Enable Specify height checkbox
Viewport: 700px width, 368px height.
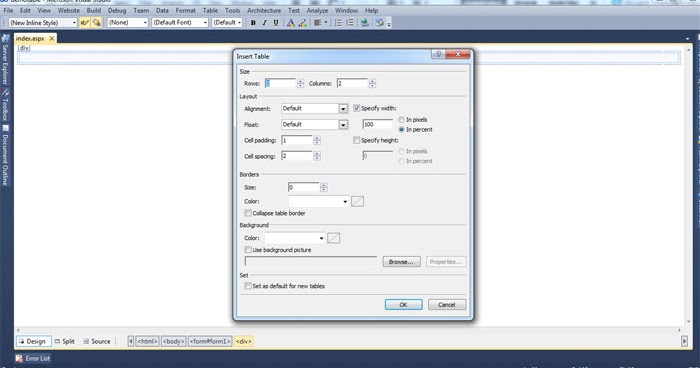tap(356, 140)
